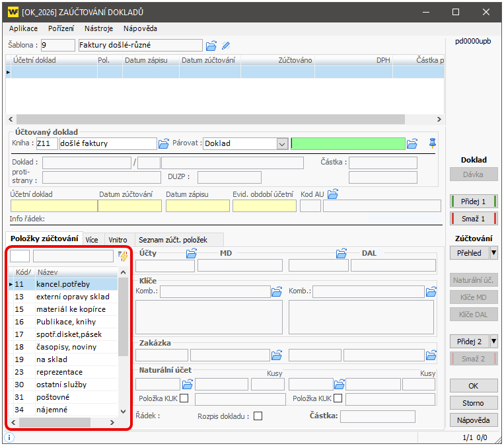Select row 23 reprezentace
This screenshot has width=504, height=446.
pyautogui.click(x=63, y=372)
